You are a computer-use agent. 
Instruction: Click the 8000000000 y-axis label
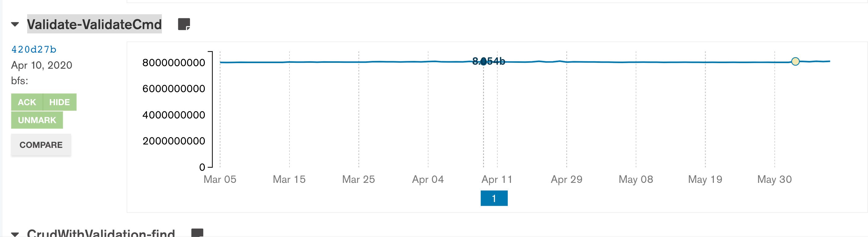[174, 63]
